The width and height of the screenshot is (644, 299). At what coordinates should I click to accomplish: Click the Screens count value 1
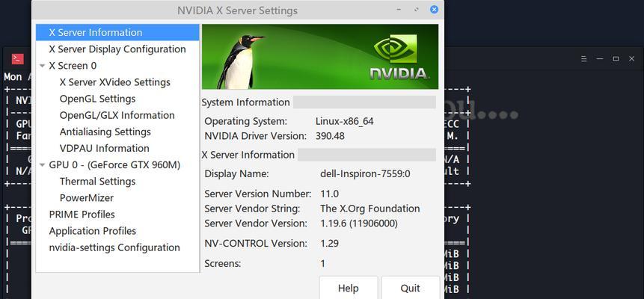(323, 263)
